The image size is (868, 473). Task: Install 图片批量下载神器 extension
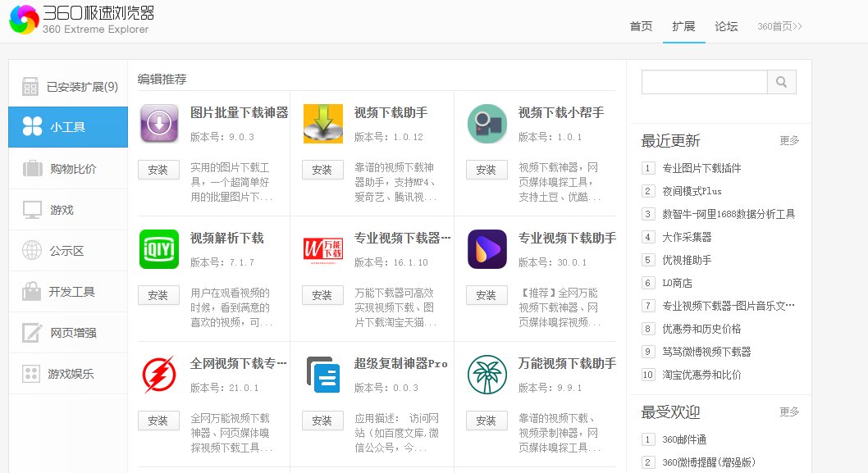tap(158, 170)
